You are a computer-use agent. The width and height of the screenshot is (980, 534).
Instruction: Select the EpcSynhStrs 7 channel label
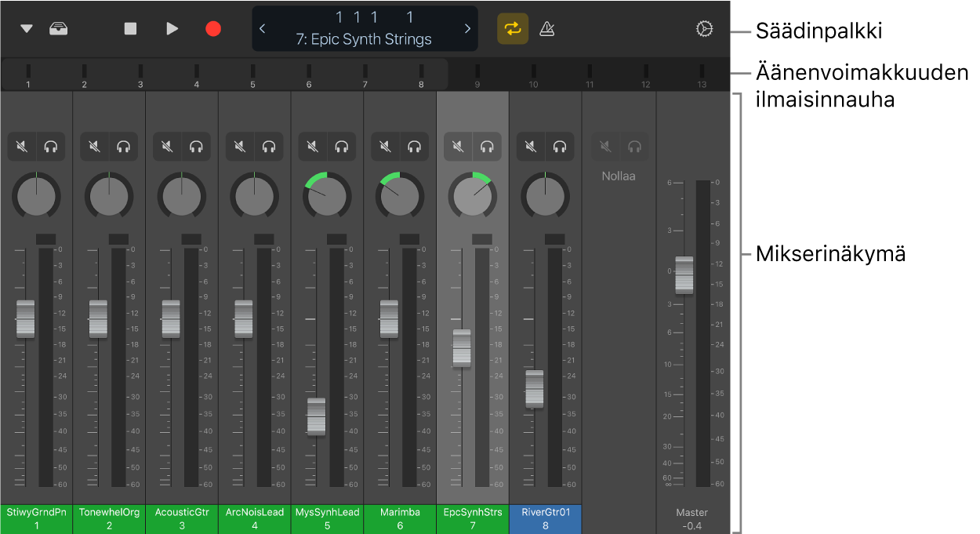473,518
